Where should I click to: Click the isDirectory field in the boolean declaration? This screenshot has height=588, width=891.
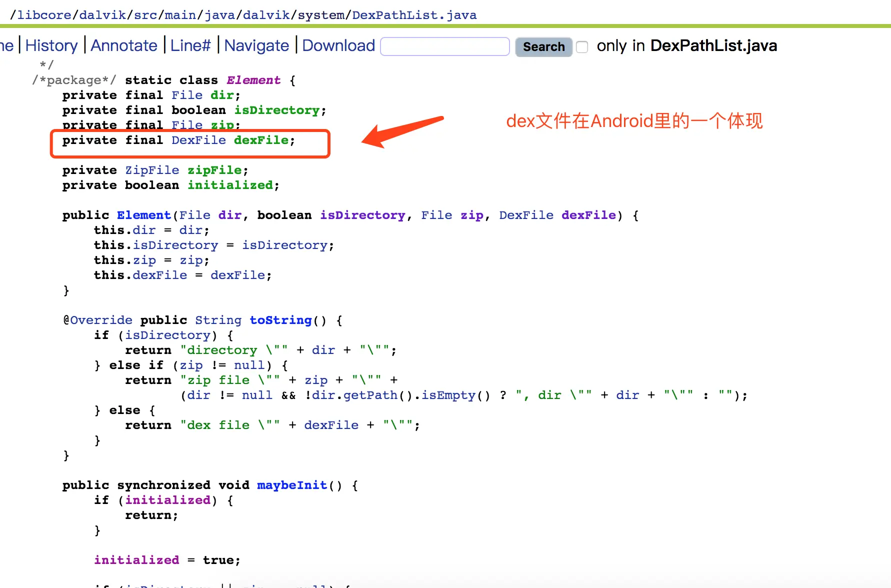pos(277,110)
